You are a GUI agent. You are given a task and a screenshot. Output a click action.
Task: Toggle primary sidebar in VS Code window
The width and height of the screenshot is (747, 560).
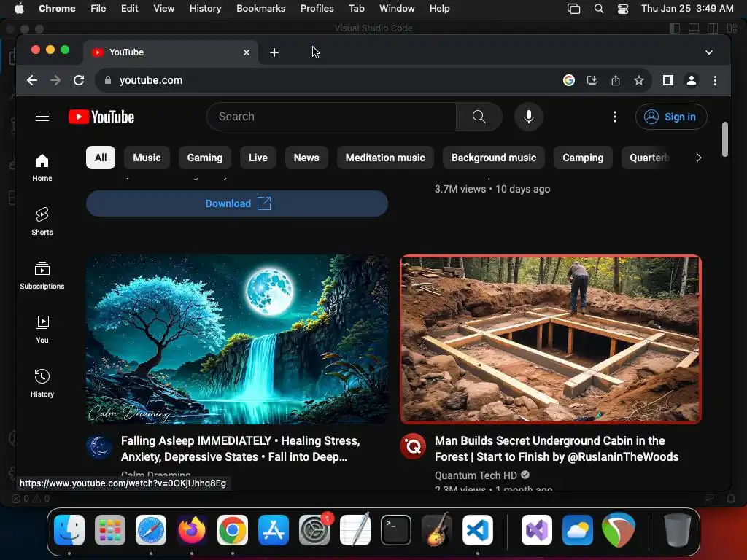coord(675,28)
